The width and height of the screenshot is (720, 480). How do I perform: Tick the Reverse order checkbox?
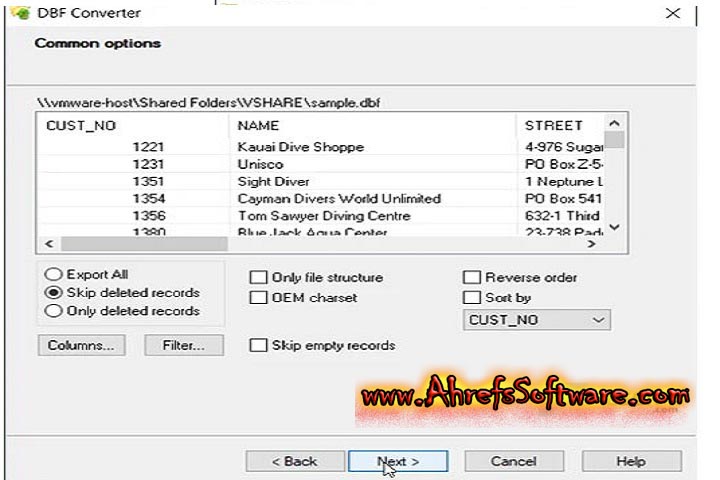(x=472, y=277)
